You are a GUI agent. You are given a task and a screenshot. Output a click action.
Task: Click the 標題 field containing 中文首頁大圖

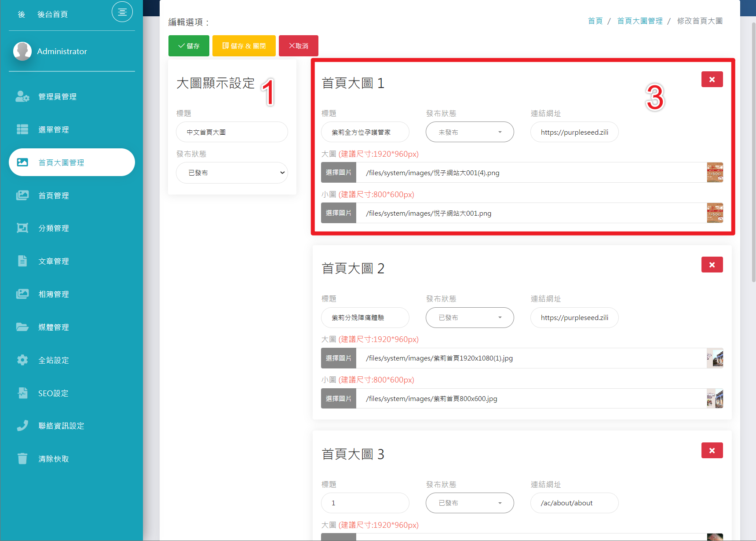232,132
